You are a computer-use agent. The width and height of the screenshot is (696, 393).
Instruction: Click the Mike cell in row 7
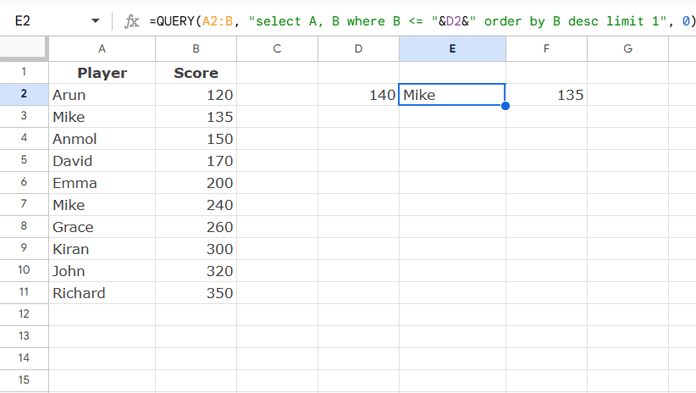point(102,204)
